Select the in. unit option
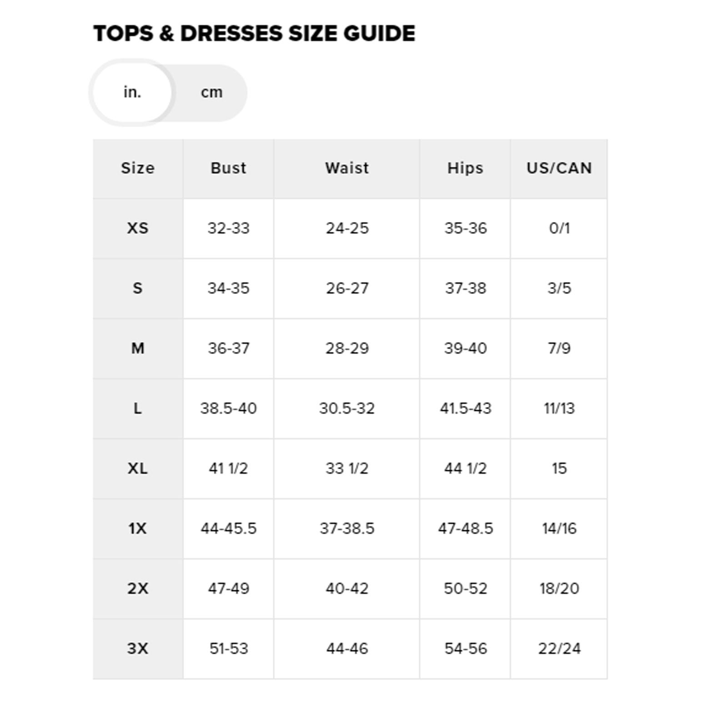The height and width of the screenshot is (728, 728). pos(132,92)
